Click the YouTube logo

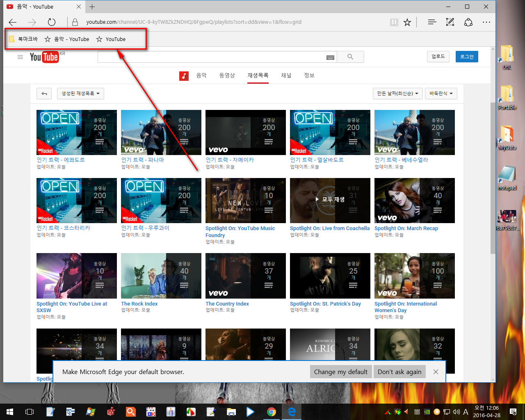pyautogui.click(x=44, y=57)
